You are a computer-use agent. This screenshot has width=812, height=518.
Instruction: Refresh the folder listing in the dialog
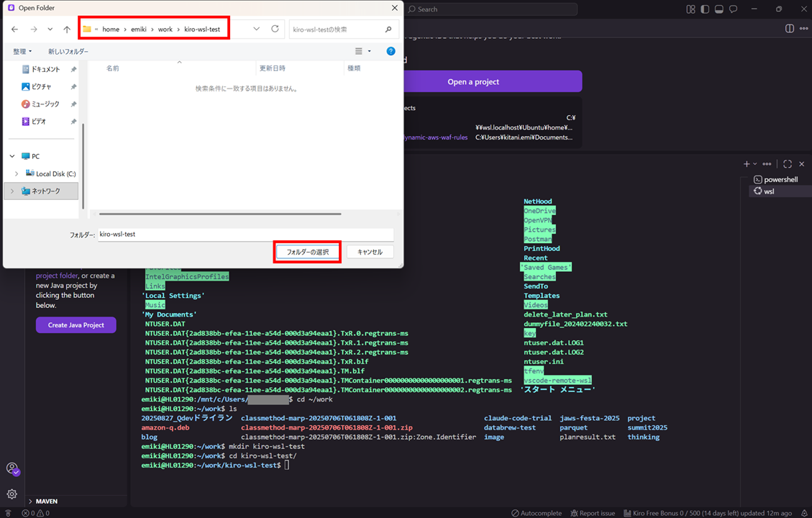click(275, 29)
